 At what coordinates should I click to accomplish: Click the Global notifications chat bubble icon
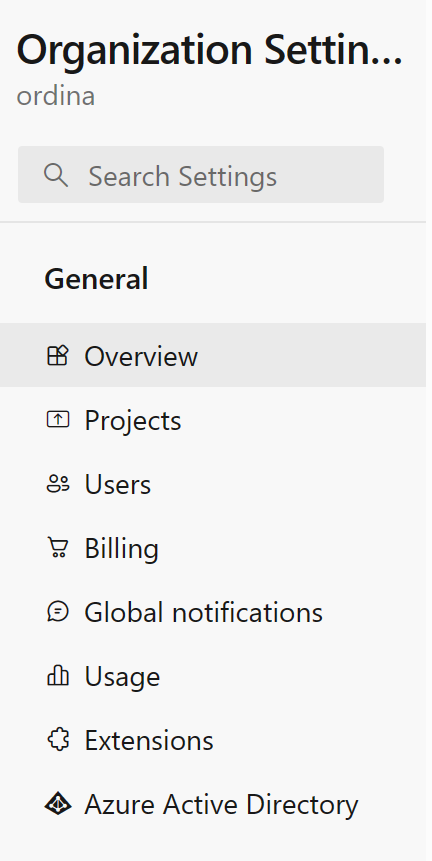point(58,612)
